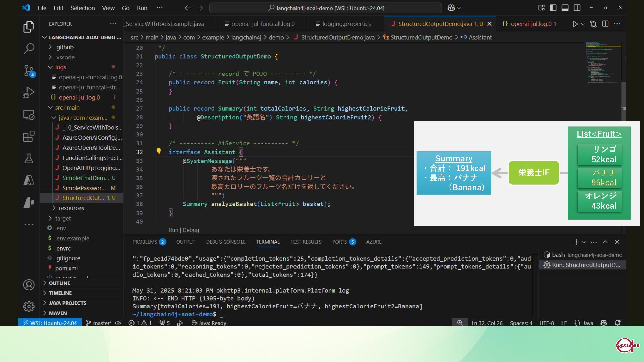Run Java using the play button

pos(575,24)
